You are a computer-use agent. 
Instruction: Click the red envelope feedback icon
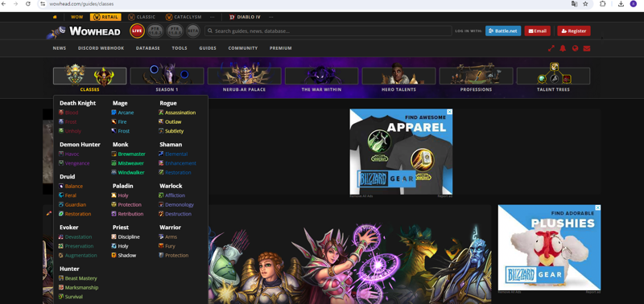point(587,48)
